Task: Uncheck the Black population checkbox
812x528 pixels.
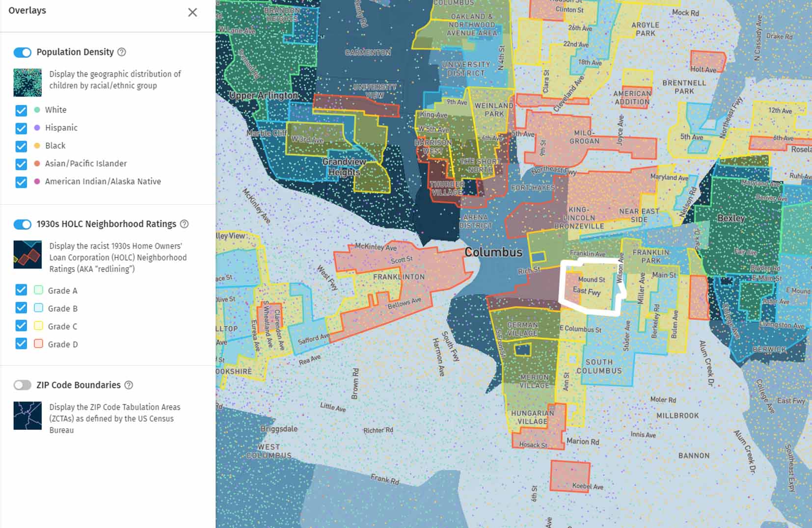Action: coord(21,146)
